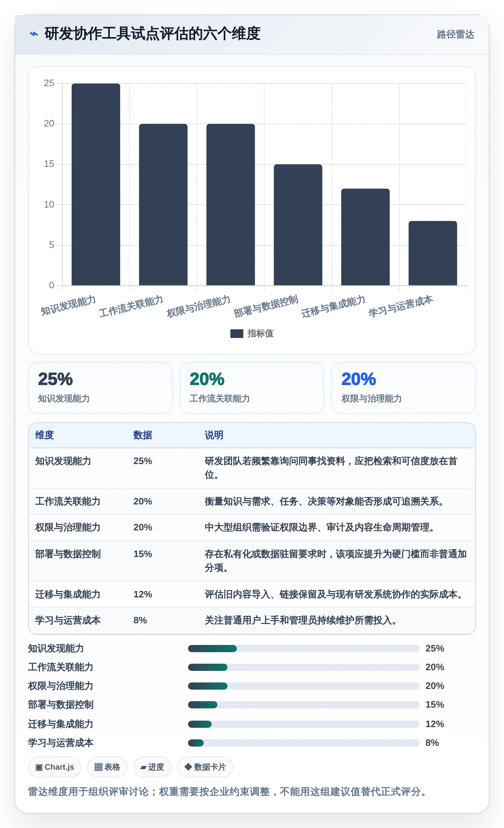Select the 学习与运营成本 table row name

click(x=68, y=620)
